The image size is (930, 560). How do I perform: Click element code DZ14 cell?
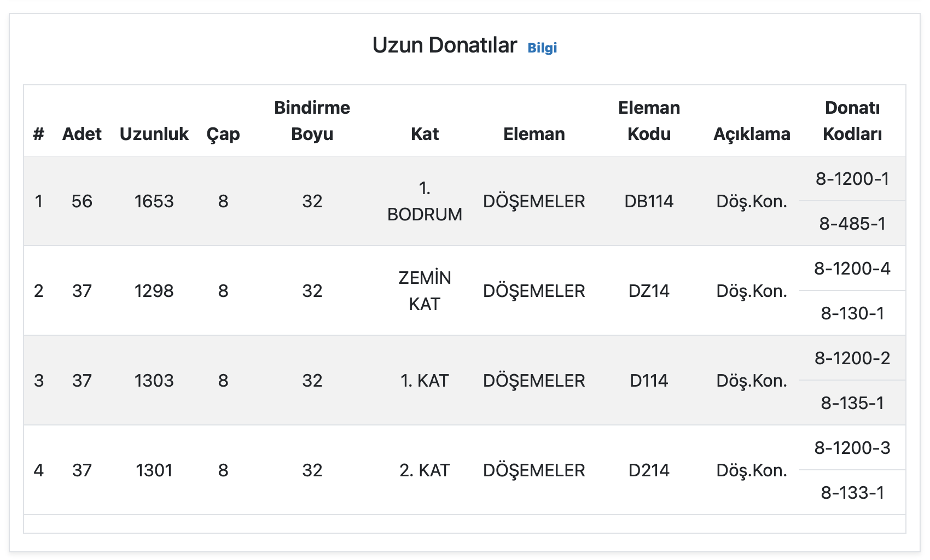[x=649, y=291]
